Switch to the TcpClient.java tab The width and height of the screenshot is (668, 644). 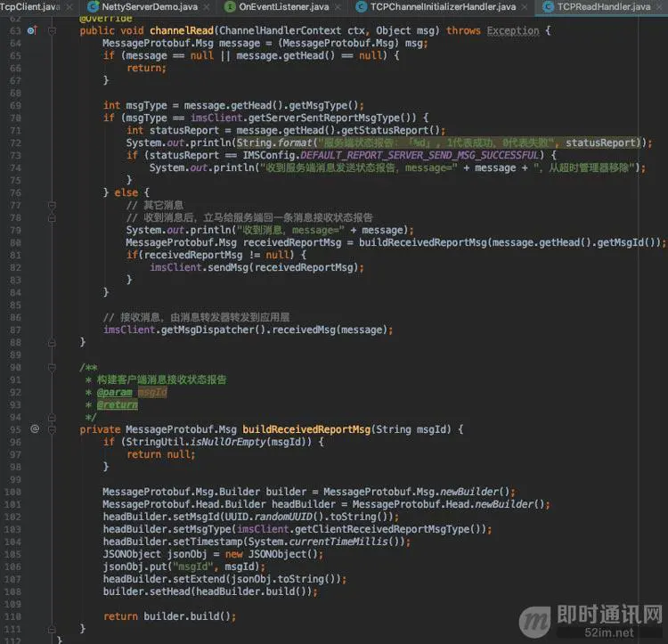coord(29,7)
